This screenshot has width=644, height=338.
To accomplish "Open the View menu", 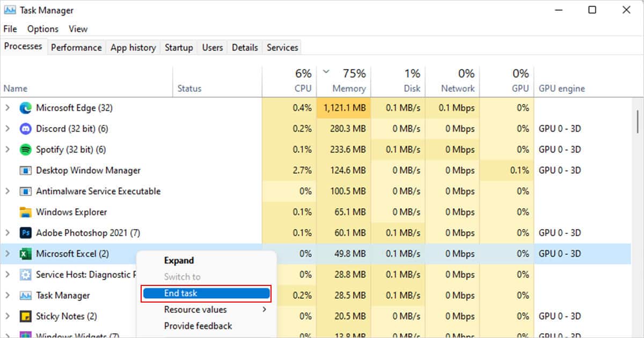I will 78,28.
